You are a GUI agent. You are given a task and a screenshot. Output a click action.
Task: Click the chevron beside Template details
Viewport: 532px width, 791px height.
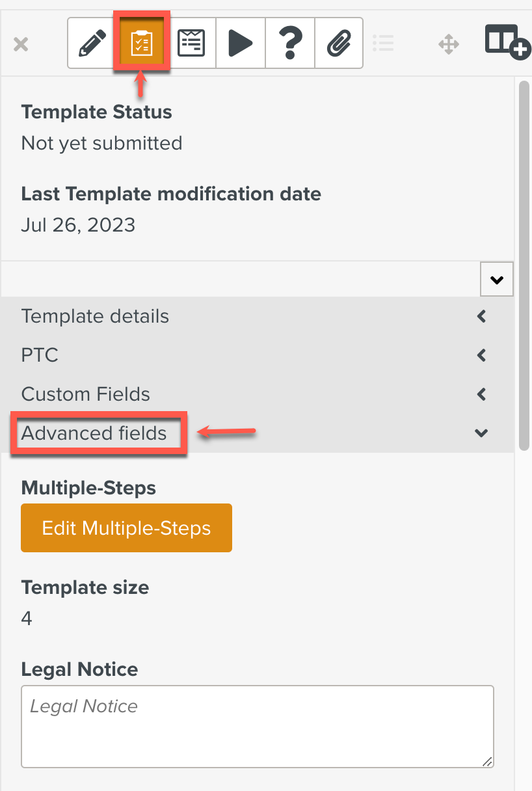pyautogui.click(x=481, y=317)
